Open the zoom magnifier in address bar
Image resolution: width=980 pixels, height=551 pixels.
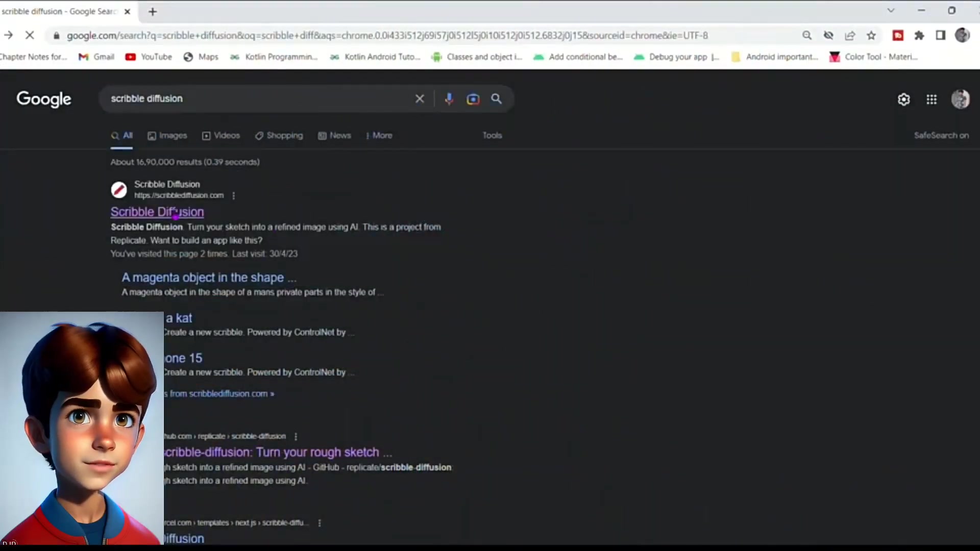click(x=807, y=35)
